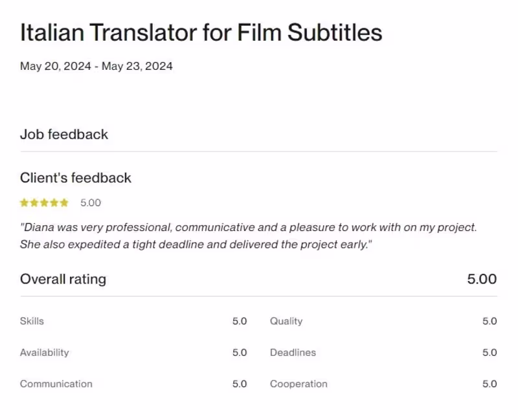Click the 5.0 score next to Cooperation
The width and height of the screenshot is (518, 420).
490,384
